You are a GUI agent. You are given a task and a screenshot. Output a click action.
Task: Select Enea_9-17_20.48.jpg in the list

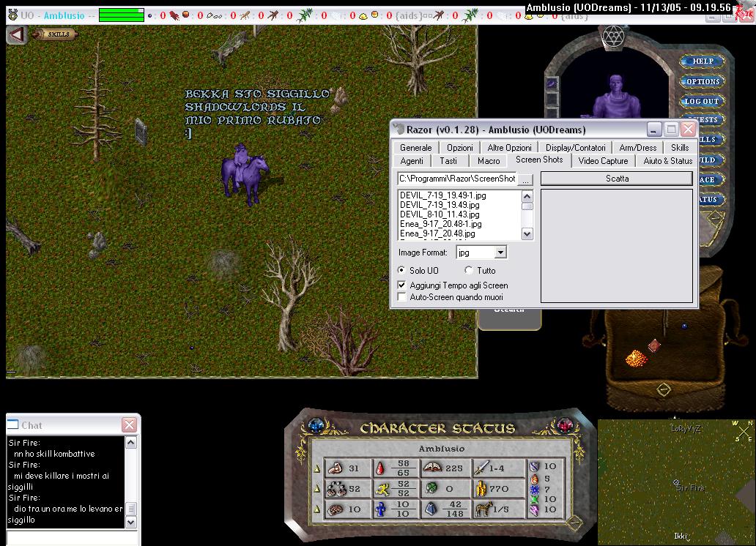437,233
